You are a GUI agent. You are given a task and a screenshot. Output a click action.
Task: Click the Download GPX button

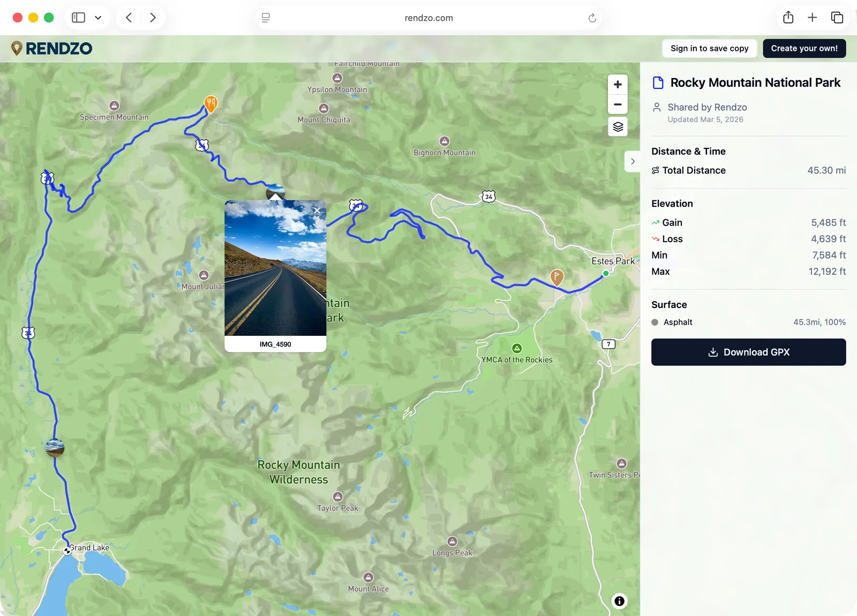pyautogui.click(x=748, y=352)
